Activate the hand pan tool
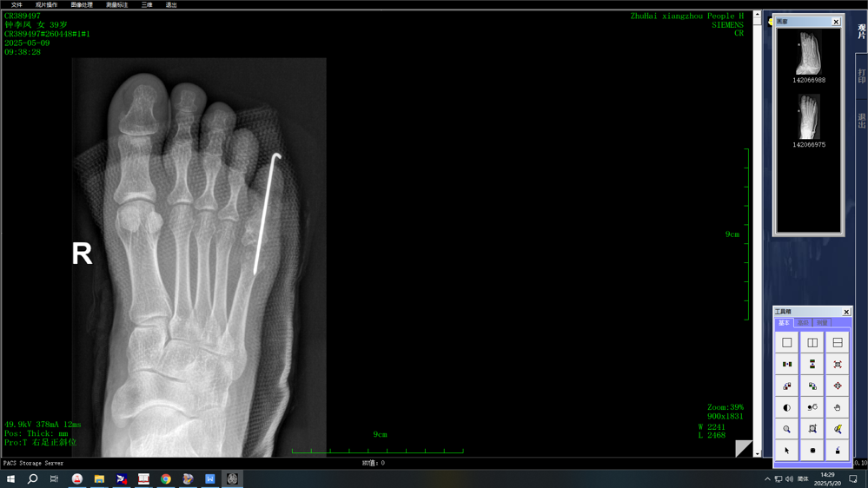 (838, 407)
